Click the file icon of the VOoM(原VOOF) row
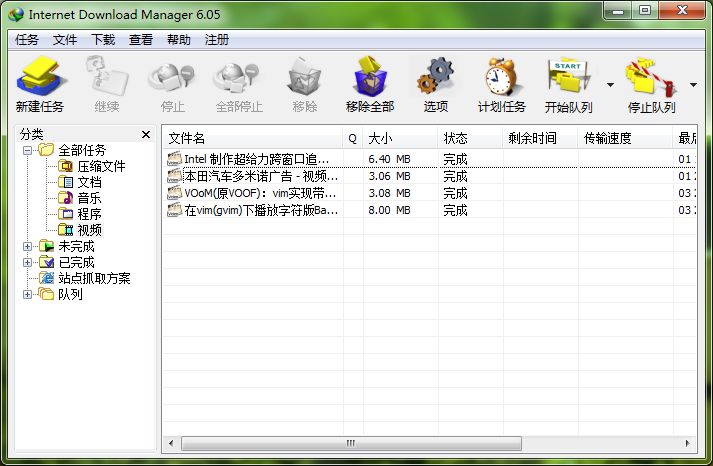 (174, 193)
